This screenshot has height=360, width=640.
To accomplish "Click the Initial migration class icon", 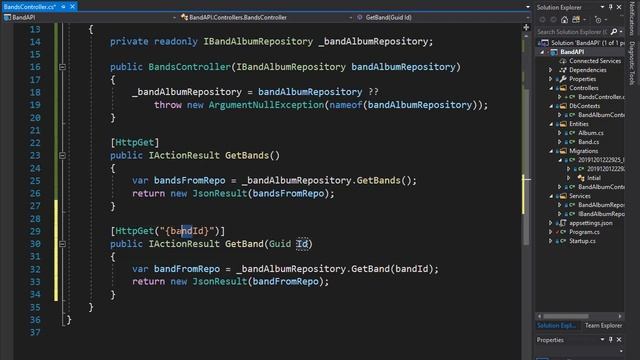I will click(581, 178).
